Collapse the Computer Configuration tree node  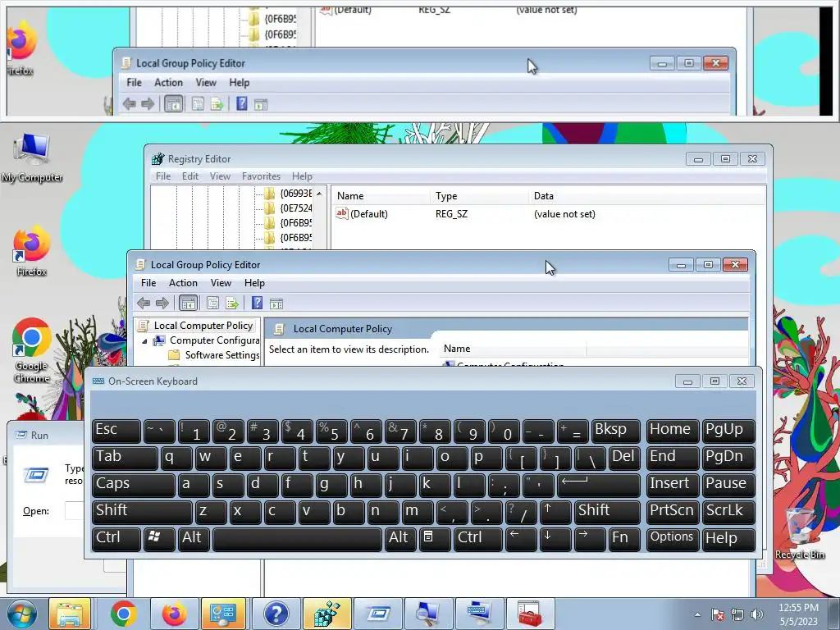tap(144, 340)
